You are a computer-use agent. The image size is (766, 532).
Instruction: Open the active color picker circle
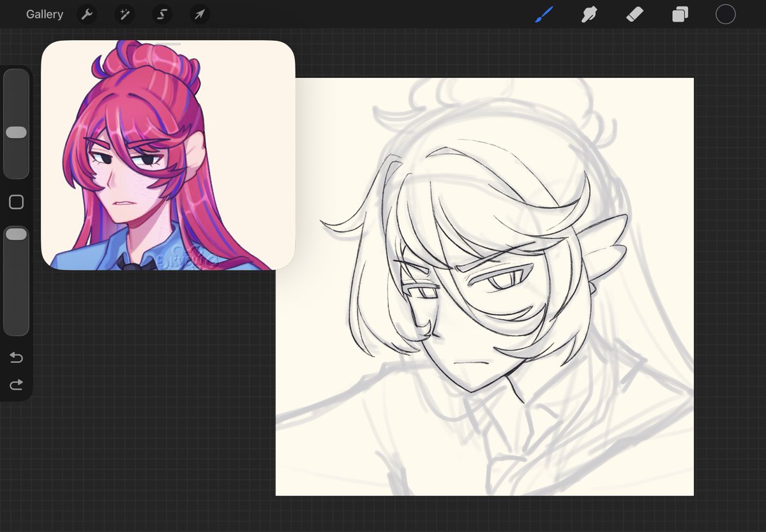[x=725, y=14]
